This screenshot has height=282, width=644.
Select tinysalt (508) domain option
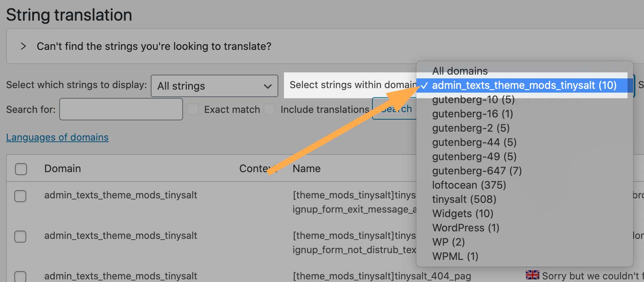click(x=464, y=199)
